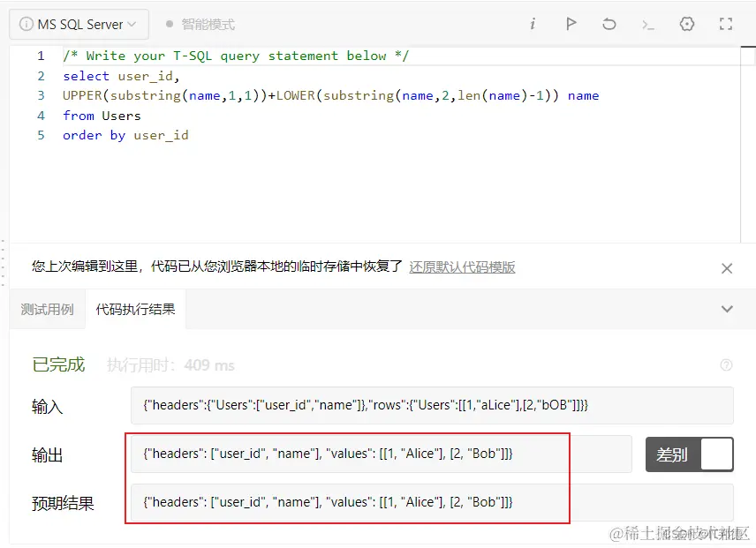
Task: Collapse the results panel with the chevron
Action: click(727, 309)
